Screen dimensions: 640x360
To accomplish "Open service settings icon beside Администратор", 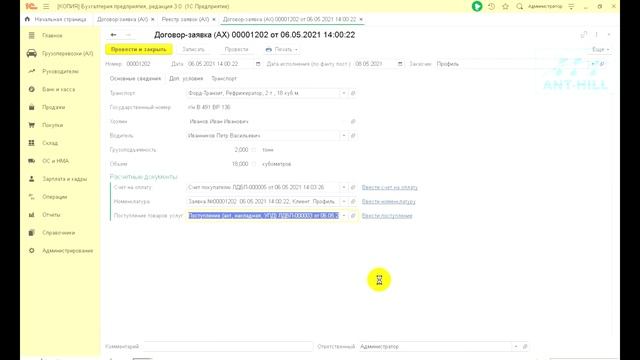I will click(571, 7).
